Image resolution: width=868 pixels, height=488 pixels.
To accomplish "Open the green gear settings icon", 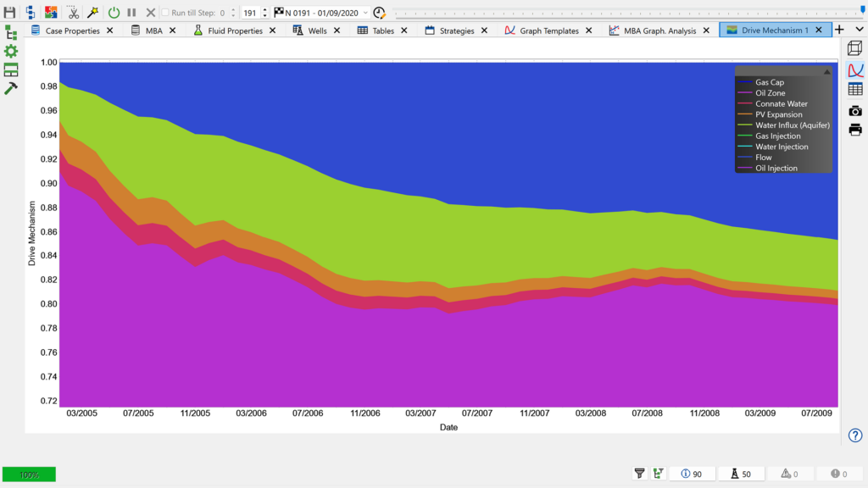I will pyautogui.click(x=11, y=51).
